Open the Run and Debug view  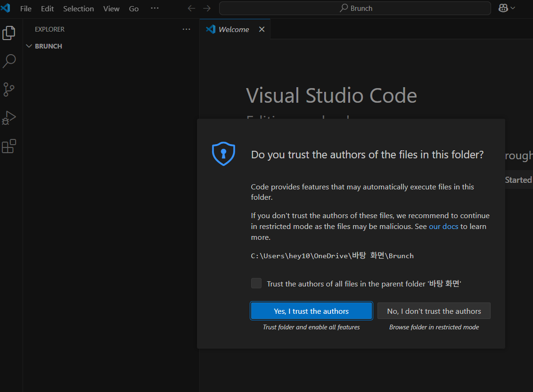pyautogui.click(x=9, y=118)
